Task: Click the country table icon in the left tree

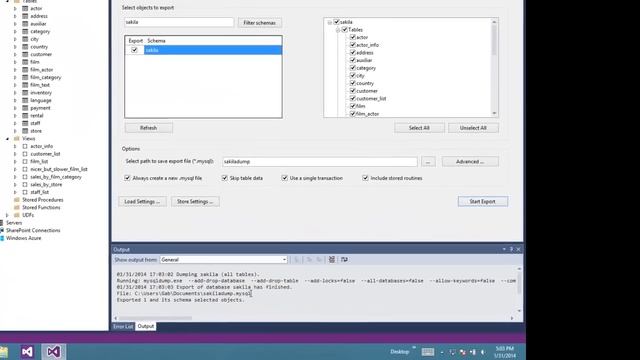Action: coord(25,47)
